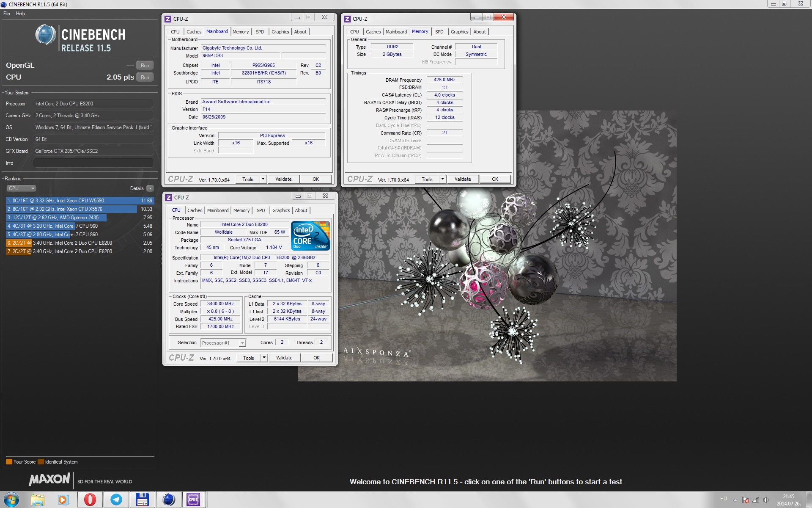Click the floppy disk taskbar icon
This screenshot has height=508, width=812.
[142, 500]
